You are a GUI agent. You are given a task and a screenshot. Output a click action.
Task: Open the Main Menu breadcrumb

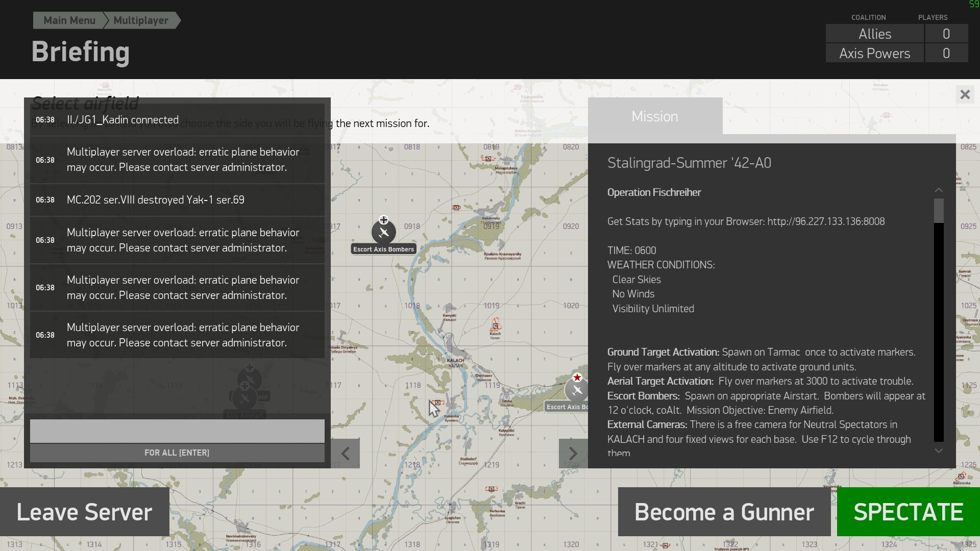coord(69,20)
